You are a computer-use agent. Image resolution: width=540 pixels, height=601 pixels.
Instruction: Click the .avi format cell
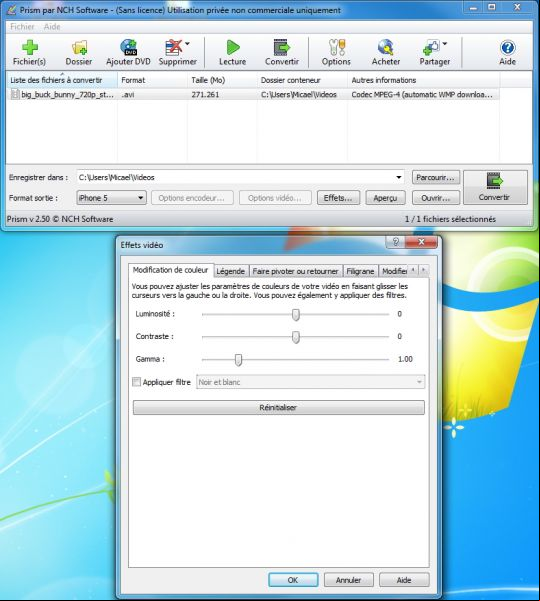[128, 94]
